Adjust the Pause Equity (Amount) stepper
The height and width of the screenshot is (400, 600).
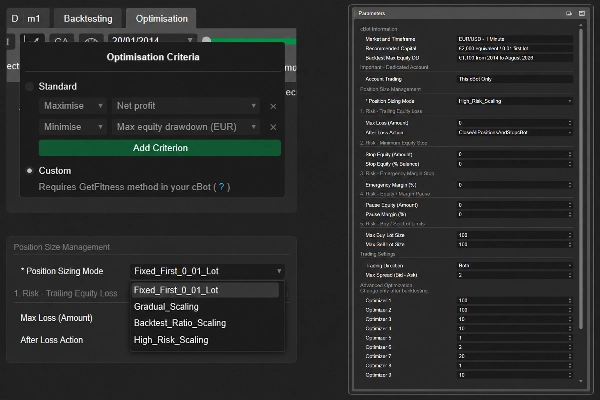(570, 205)
